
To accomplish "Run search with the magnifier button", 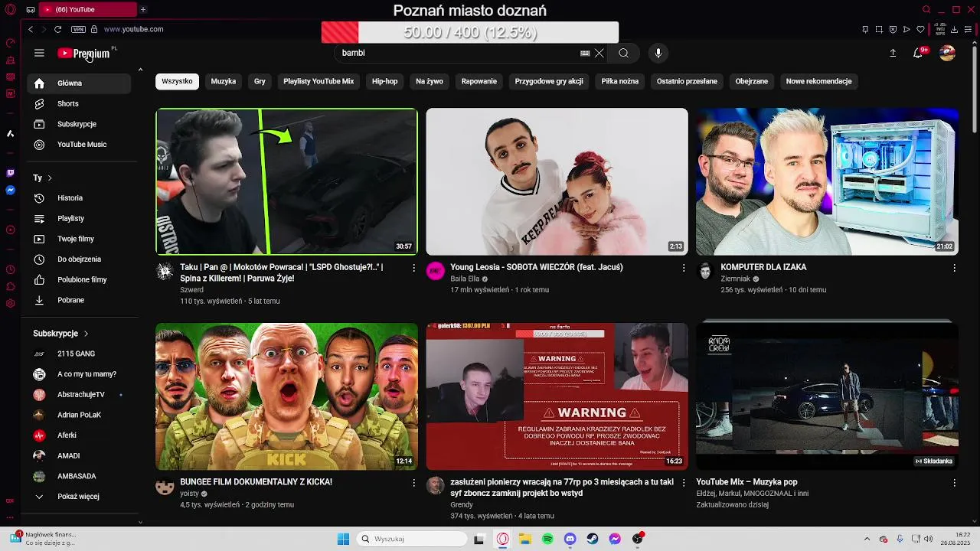I will [623, 53].
